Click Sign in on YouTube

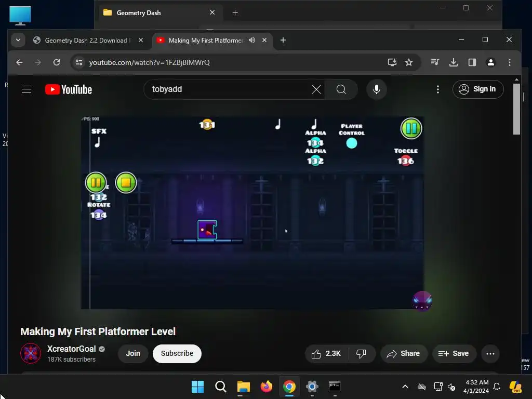click(478, 89)
